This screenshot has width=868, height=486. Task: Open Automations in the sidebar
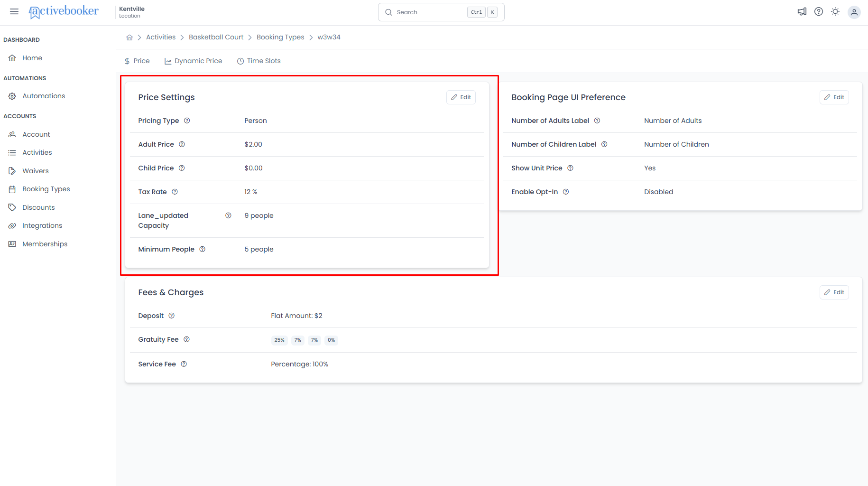click(44, 96)
